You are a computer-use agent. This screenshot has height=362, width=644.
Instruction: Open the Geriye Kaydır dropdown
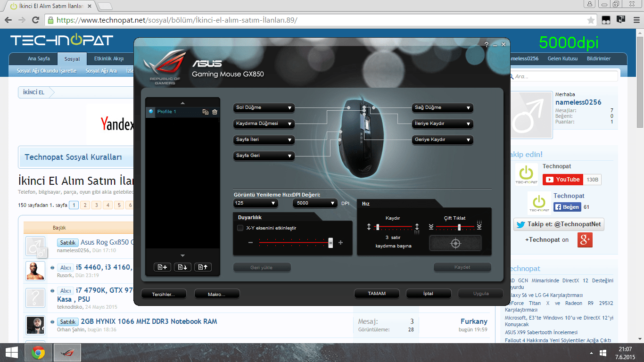443,140
